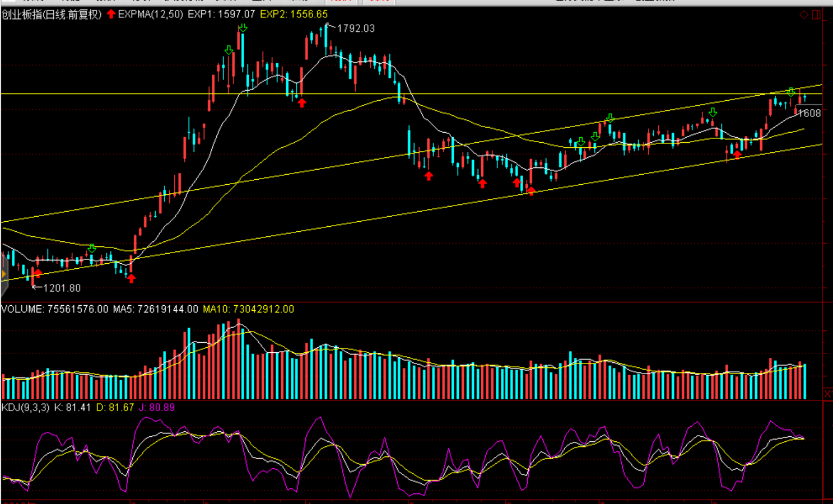Click the 1608 current price tag
The image size is (833, 504).
click(x=809, y=113)
